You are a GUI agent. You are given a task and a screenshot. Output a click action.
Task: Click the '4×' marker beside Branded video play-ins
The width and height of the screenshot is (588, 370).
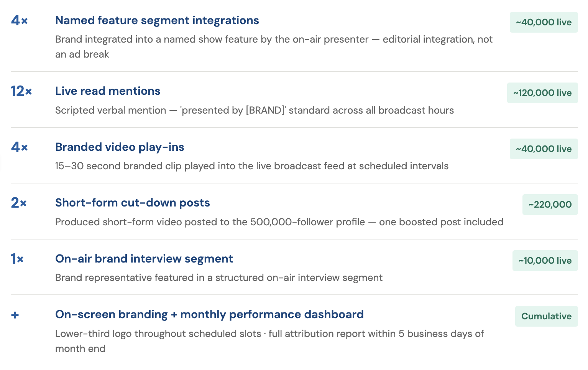(x=20, y=147)
